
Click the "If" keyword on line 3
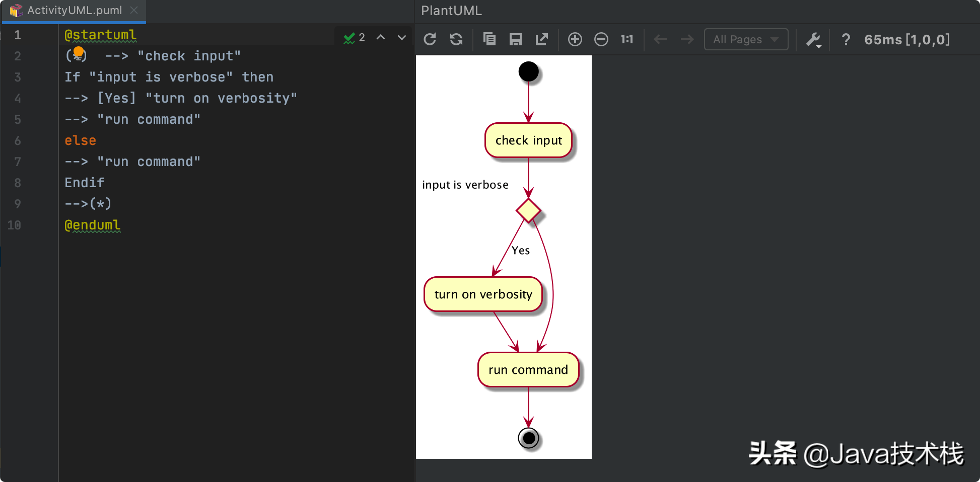[x=72, y=77]
